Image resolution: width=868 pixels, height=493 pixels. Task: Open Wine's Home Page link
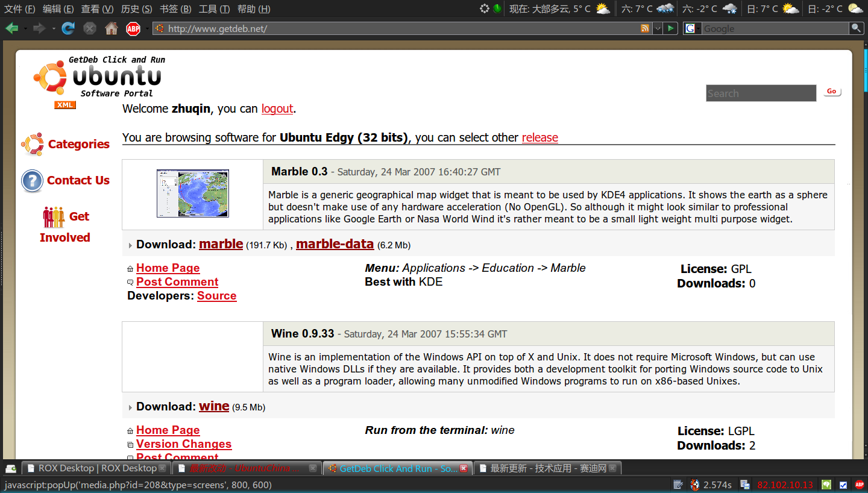[168, 430]
